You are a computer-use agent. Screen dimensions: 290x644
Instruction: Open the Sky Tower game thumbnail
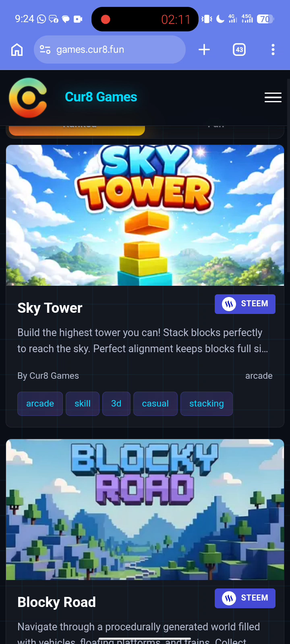(x=145, y=215)
